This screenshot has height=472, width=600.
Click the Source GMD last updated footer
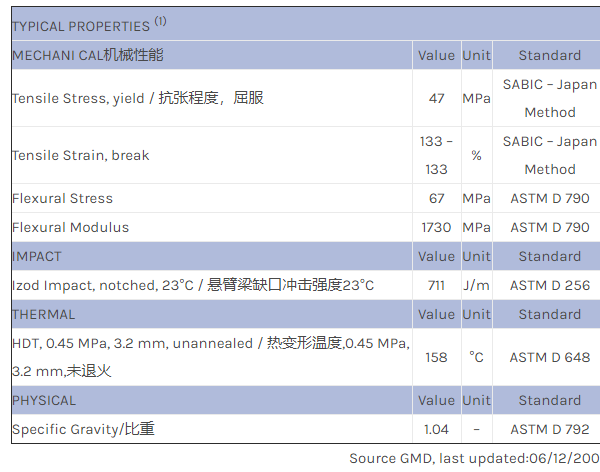tap(473, 458)
